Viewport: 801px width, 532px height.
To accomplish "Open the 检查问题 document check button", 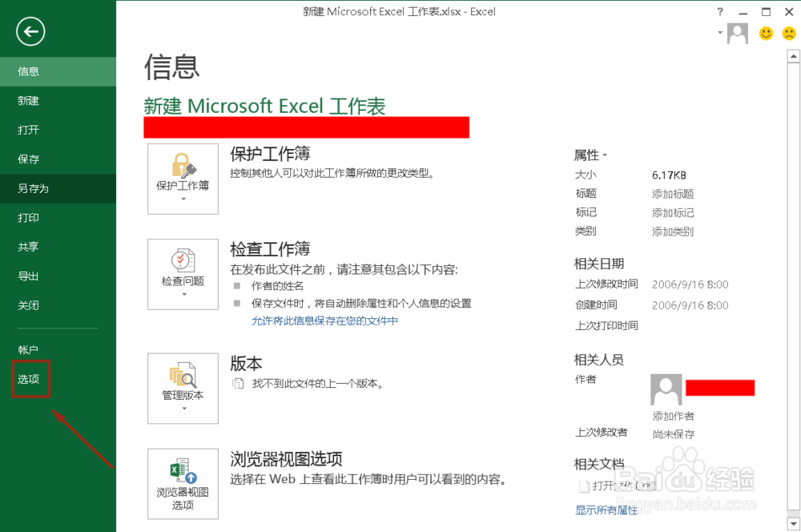I will (x=183, y=274).
